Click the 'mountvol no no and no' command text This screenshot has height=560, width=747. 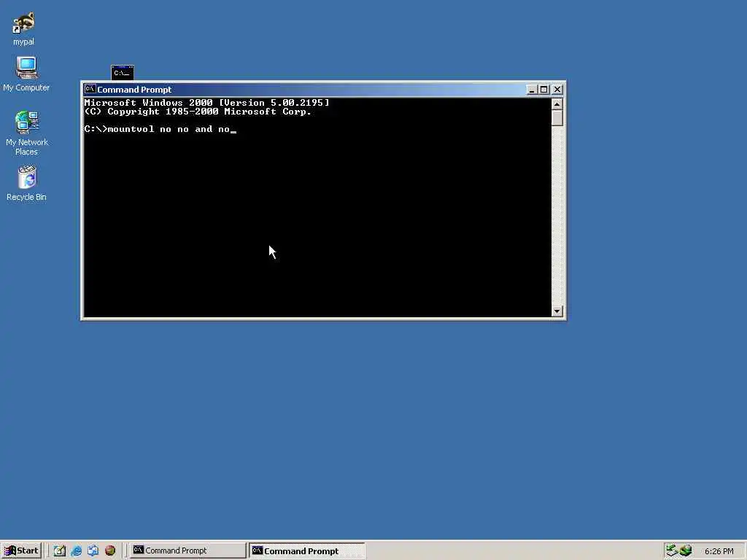(169, 129)
